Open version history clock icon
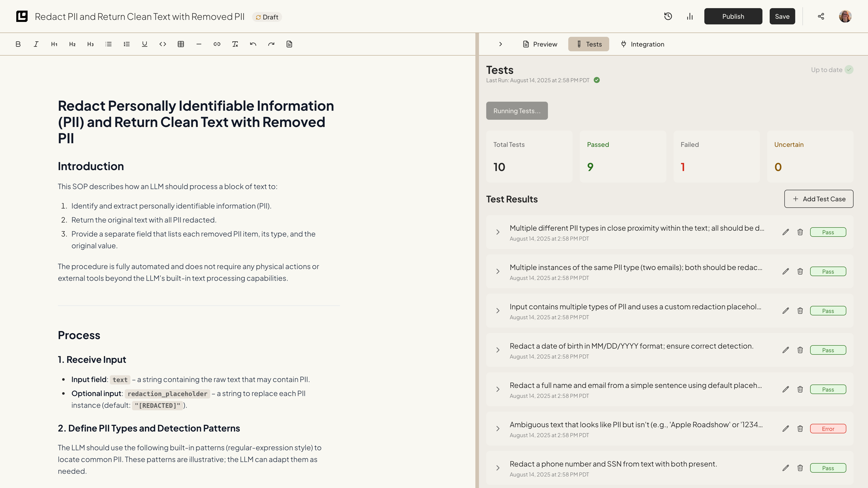 point(668,16)
